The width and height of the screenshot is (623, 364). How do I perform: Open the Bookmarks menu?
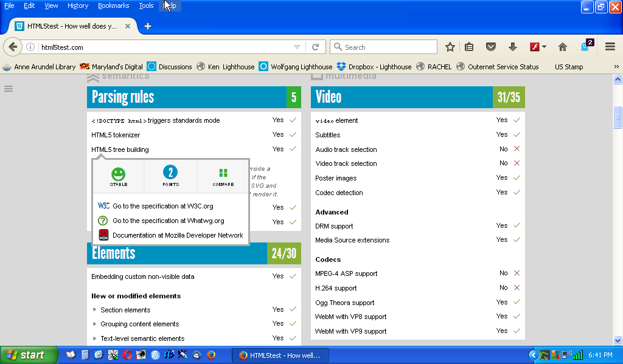coord(113,5)
